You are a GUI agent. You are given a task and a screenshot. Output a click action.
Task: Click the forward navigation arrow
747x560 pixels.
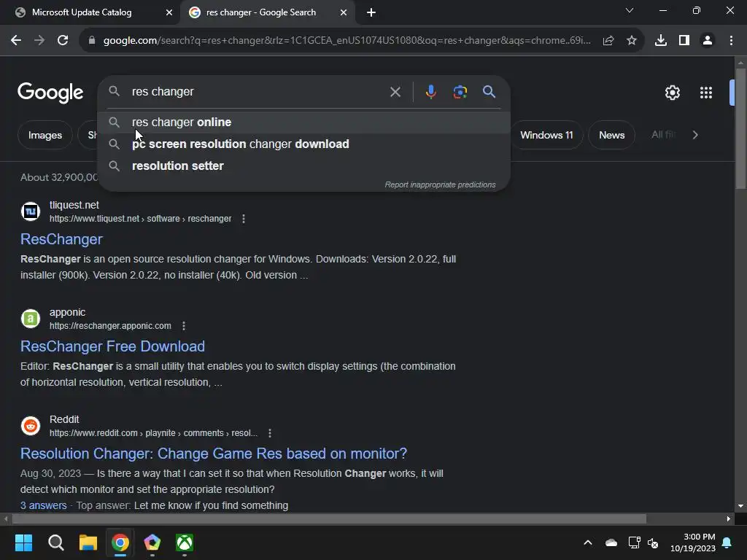click(39, 41)
